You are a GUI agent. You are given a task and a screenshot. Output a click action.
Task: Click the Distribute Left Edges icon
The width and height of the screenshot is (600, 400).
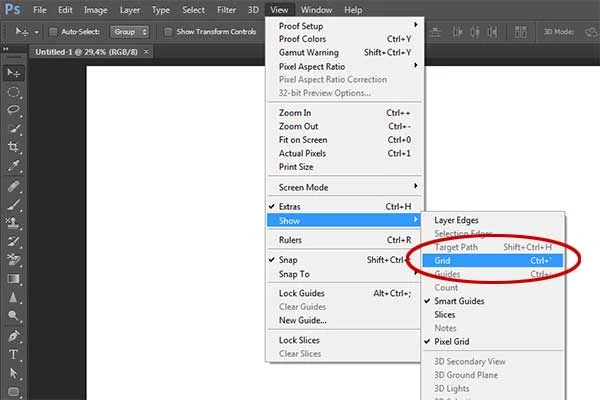pos(457,32)
